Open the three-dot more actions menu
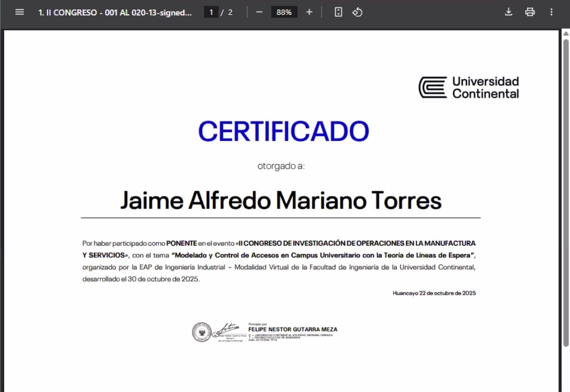Image resolution: width=570 pixels, height=392 pixels. point(552,12)
